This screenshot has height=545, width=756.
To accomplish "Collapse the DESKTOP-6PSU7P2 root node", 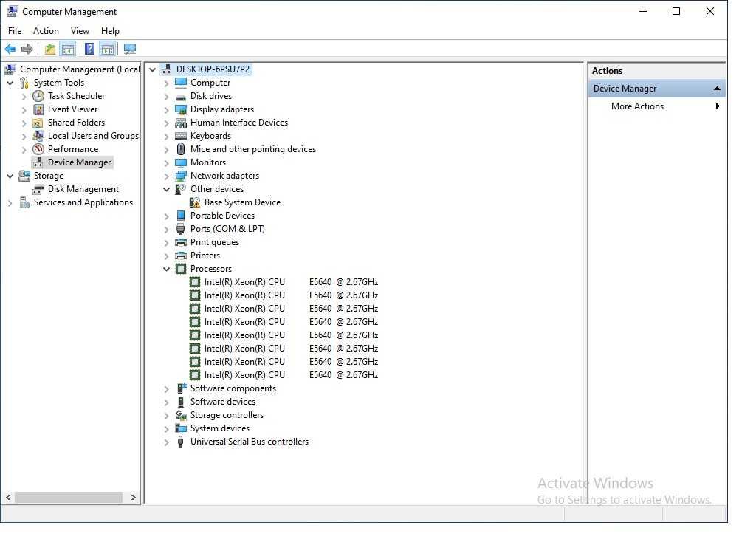I will [152, 70].
